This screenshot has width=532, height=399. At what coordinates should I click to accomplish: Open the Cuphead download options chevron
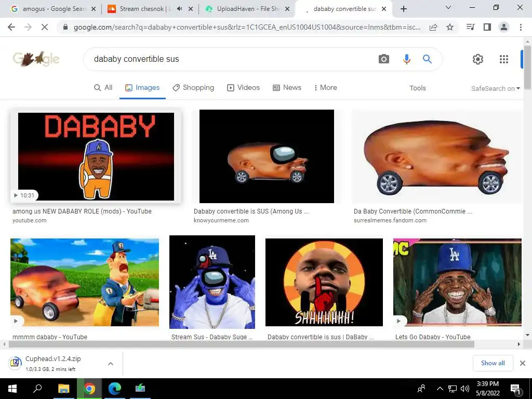(110, 363)
